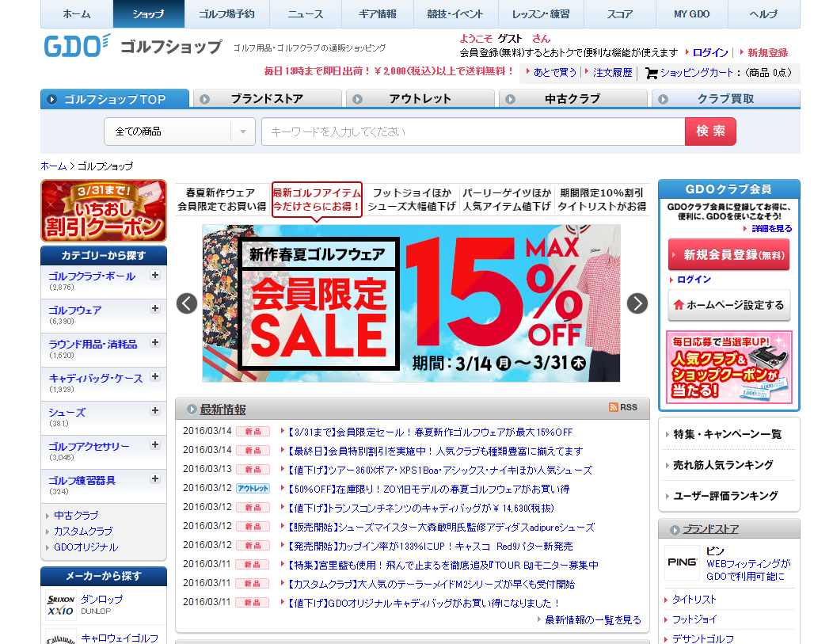Image resolution: width=833 pixels, height=644 pixels.
Task: Open ヘルプ menu item
Action: click(x=764, y=13)
